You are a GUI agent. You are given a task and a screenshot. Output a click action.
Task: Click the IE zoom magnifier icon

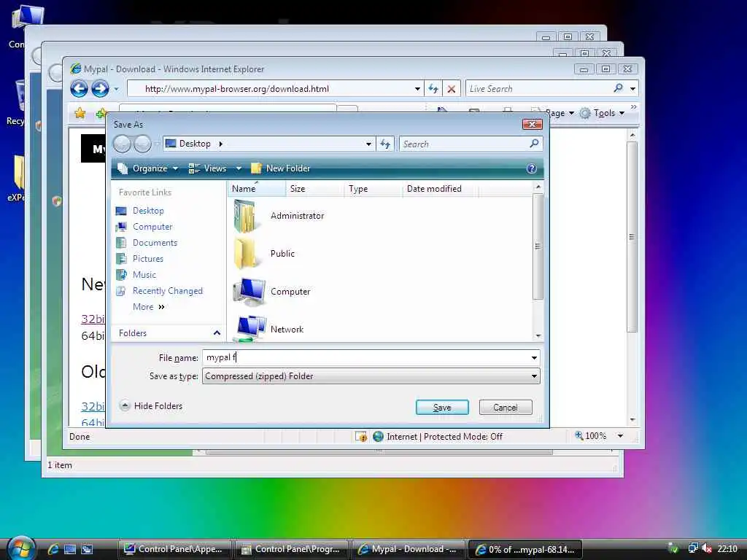(x=578, y=435)
